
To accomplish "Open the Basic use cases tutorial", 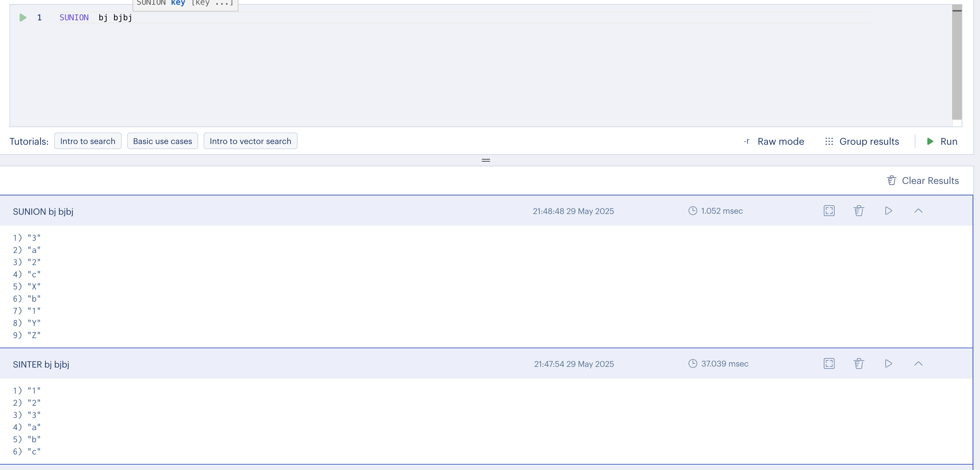I will 162,141.
